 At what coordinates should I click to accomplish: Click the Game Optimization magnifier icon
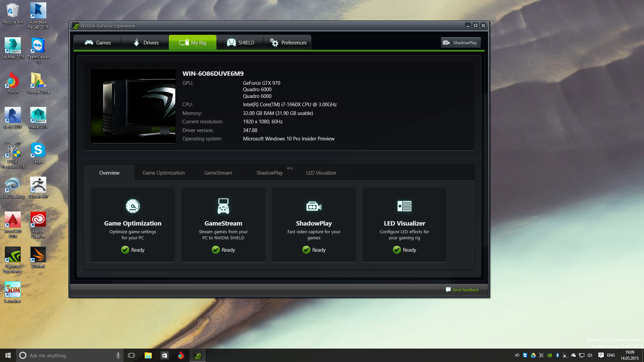click(x=133, y=206)
